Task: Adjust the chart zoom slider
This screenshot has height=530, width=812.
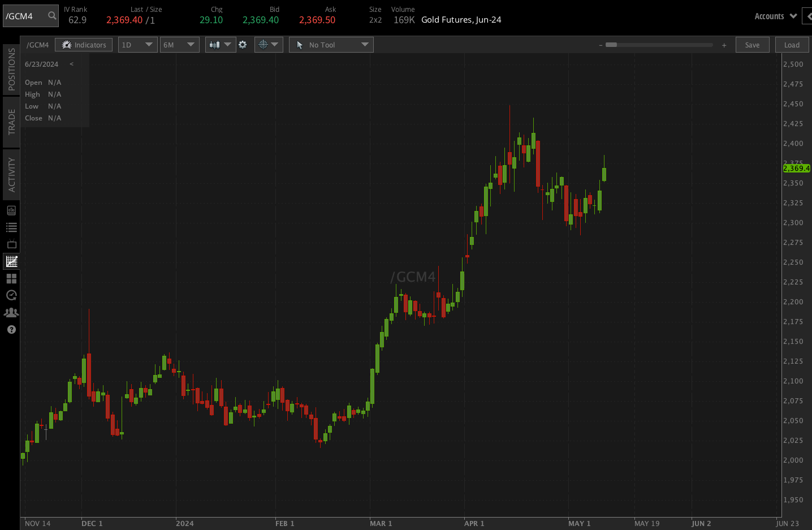Action: click(612, 44)
